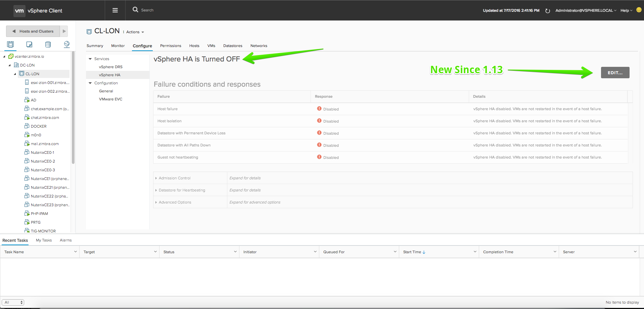
Task: Click the AD virtual machine icon
Action: [x=27, y=100]
